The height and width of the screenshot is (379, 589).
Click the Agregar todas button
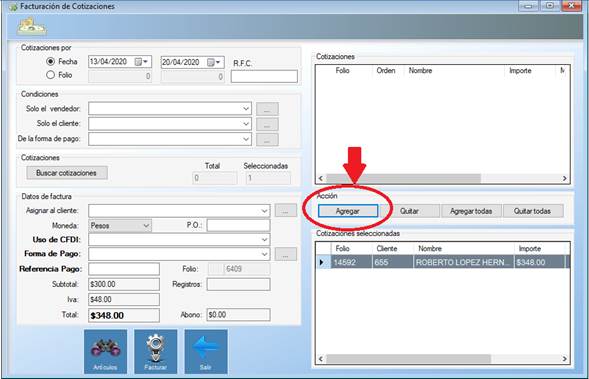(471, 211)
